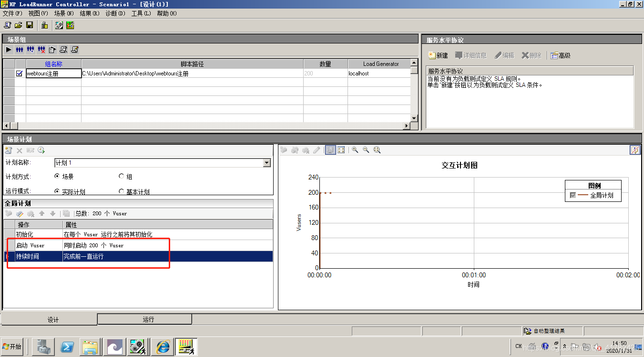Open the Run-Time Settings icon
The width and height of the screenshot is (644, 357).
52,49
